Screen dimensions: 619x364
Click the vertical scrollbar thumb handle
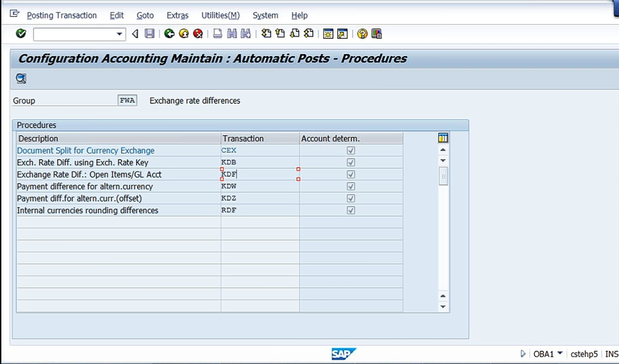443,176
